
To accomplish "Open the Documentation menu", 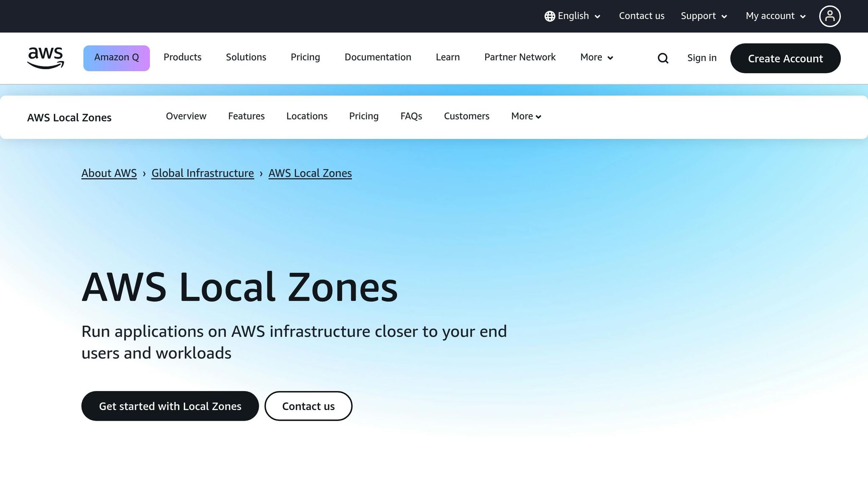I will 378,57.
